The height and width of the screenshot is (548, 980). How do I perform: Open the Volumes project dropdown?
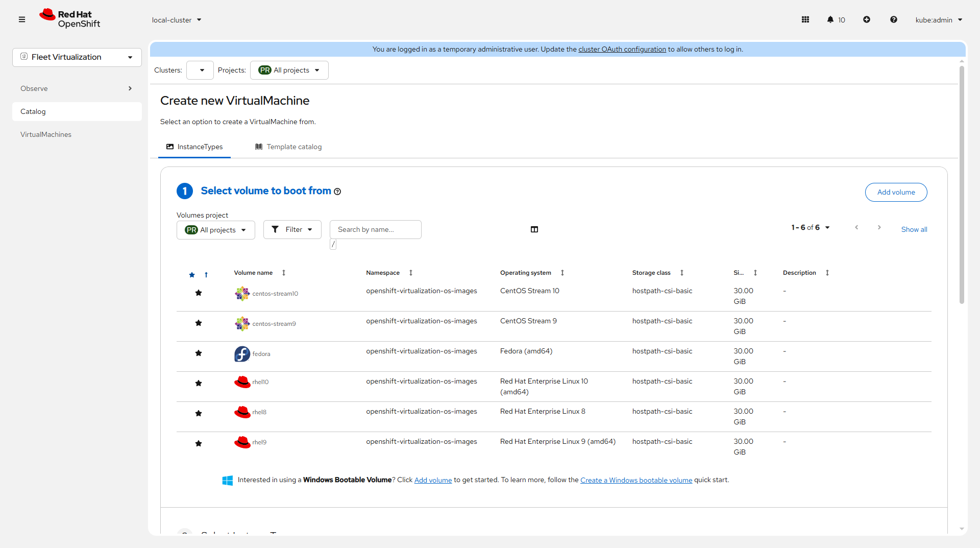click(x=216, y=230)
